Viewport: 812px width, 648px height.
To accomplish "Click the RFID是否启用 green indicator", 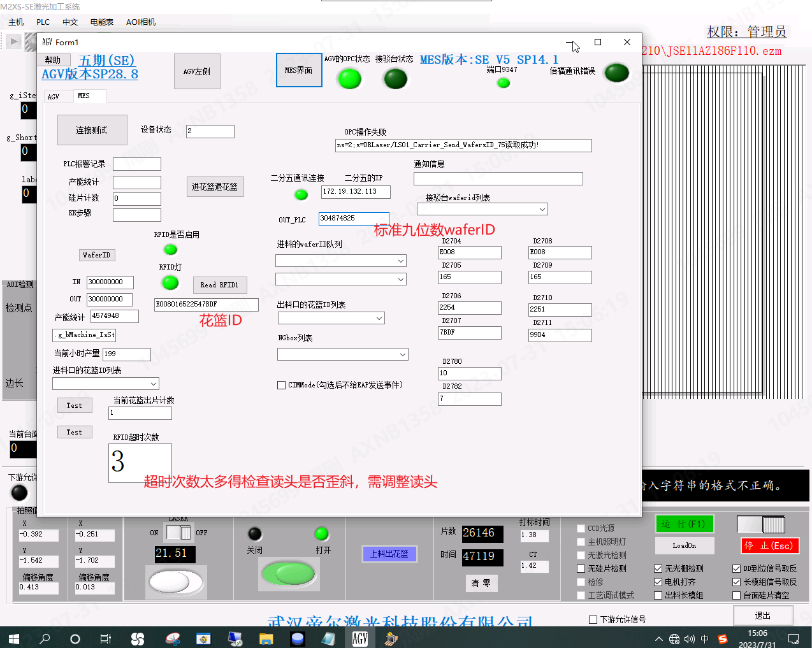I will pos(170,250).
